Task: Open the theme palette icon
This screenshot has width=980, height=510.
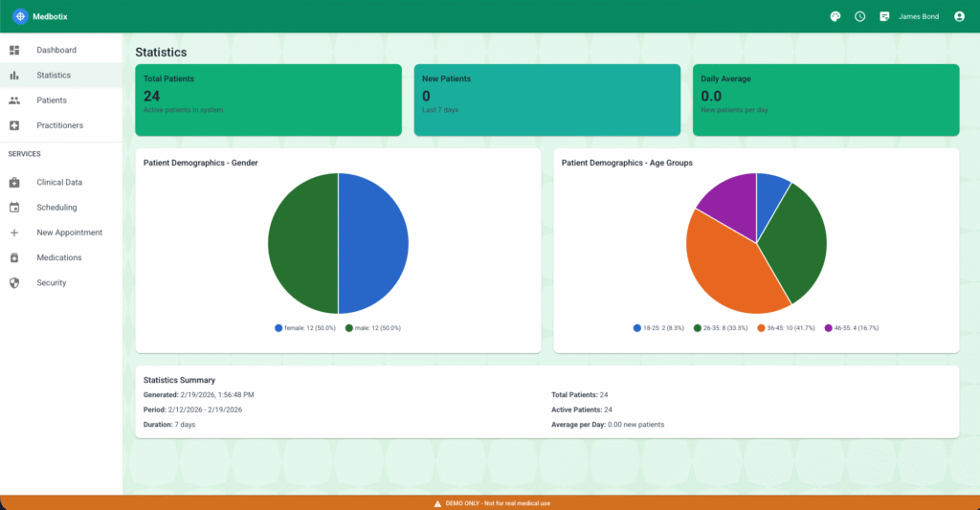Action: tap(835, 16)
